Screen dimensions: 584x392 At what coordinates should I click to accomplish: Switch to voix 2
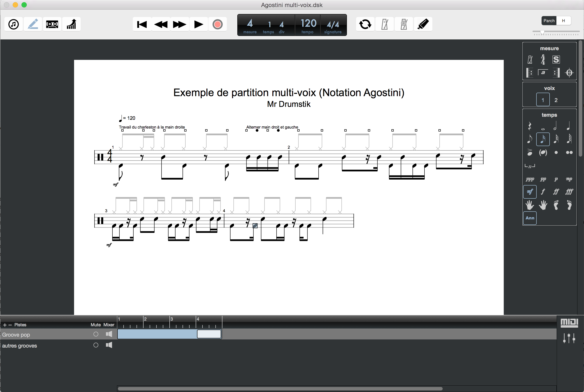556,100
